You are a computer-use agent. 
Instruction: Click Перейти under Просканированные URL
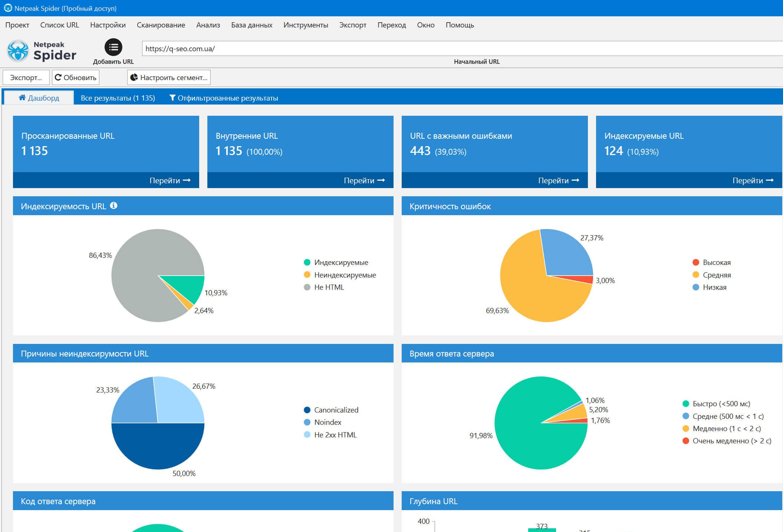pyautogui.click(x=170, y=180)
